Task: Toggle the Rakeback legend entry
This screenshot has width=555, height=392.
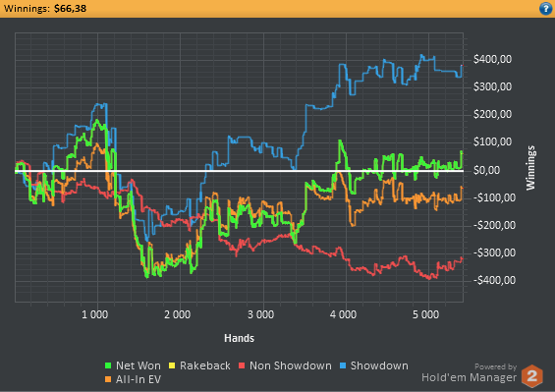Action: click(x=199, y=365)
